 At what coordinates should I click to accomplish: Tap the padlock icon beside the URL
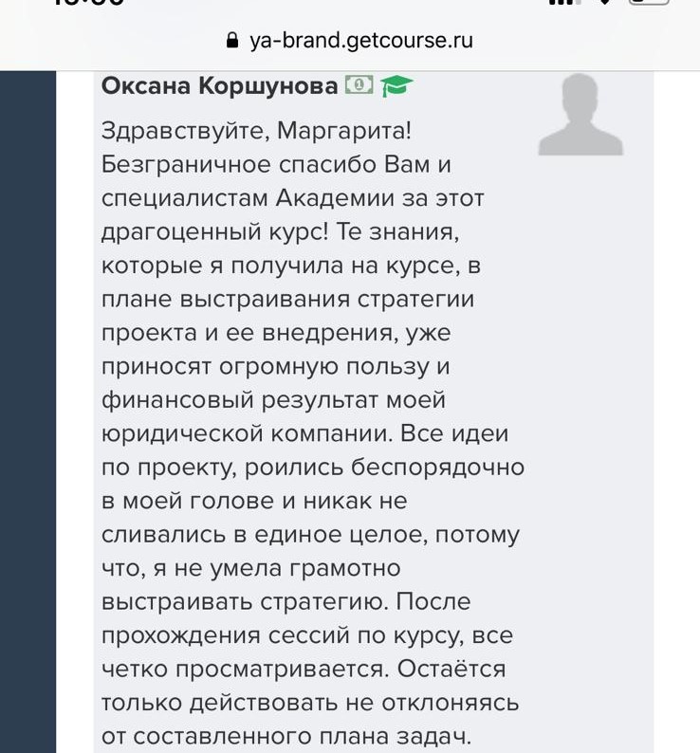pyautogui.click(x=231, y=41)
